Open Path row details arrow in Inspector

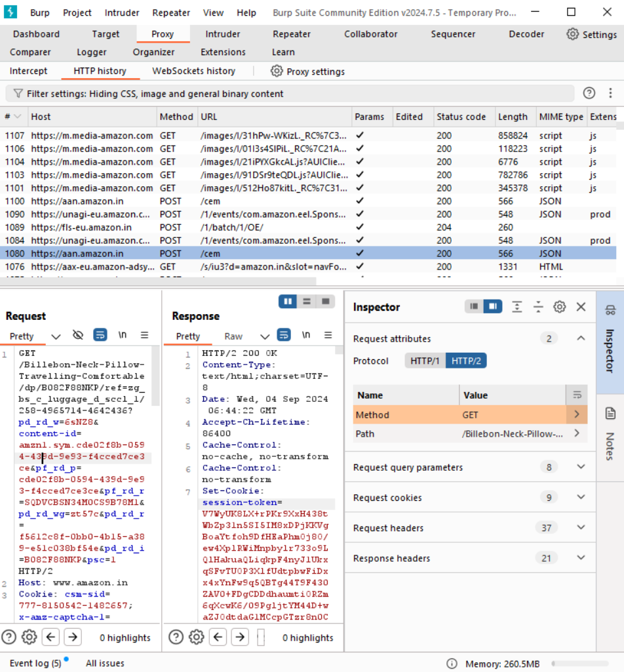(x=577, y=433)
